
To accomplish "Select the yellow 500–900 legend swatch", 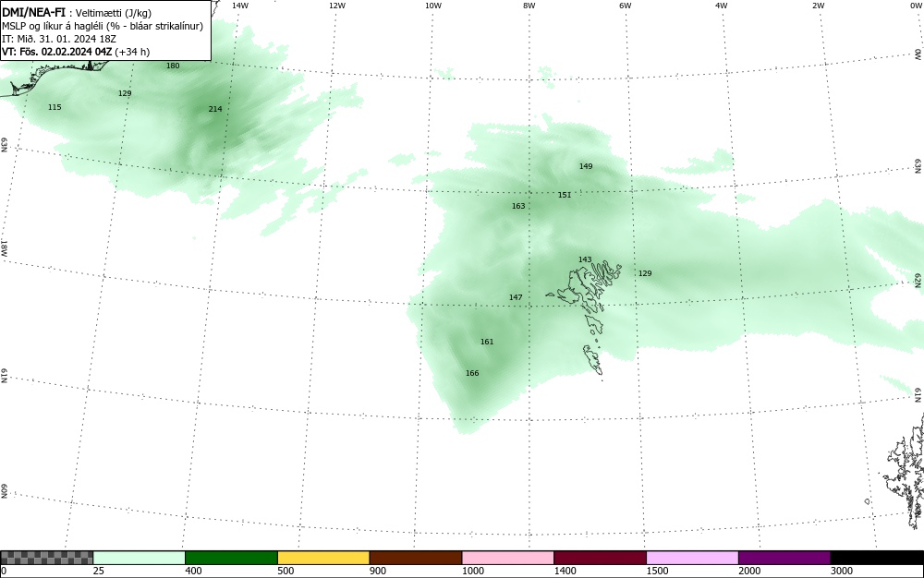I will click(323, 558).
